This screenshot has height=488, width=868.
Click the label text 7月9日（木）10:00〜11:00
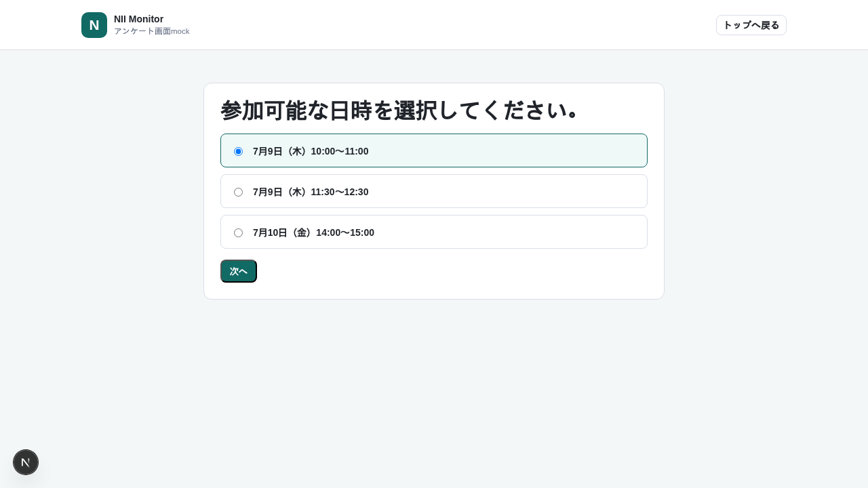[x=311, y=151]
